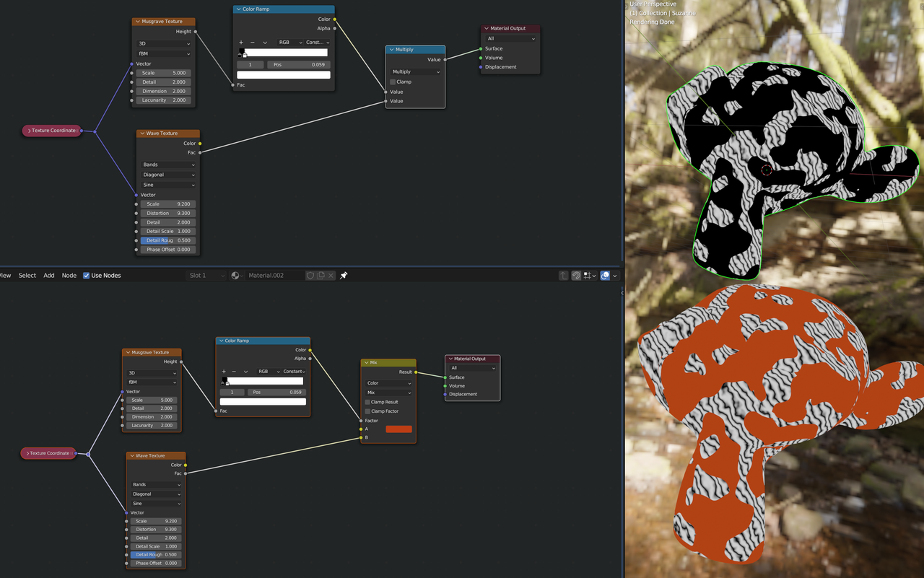The height and width of the screenshot is (578, 924).
Task: Toggle shader editor overlays icon
Action: [605, 275]
